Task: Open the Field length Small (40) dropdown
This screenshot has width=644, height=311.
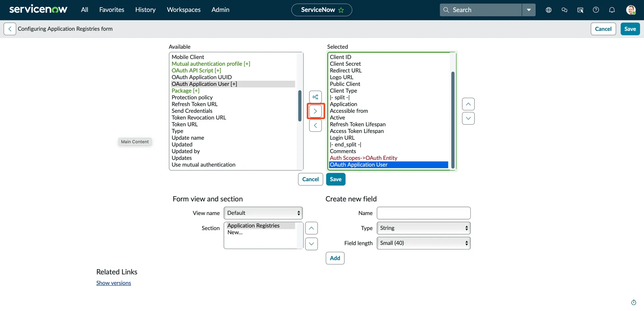Action: coord(424,243)
